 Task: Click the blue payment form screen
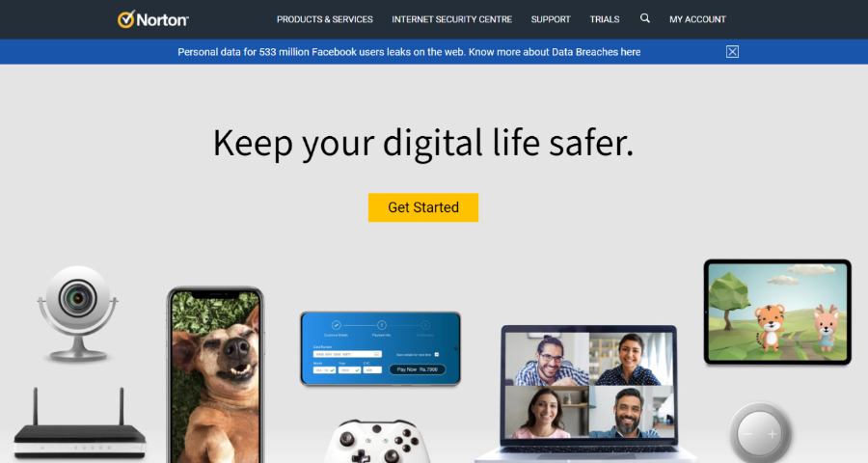(x=380, y=348)
